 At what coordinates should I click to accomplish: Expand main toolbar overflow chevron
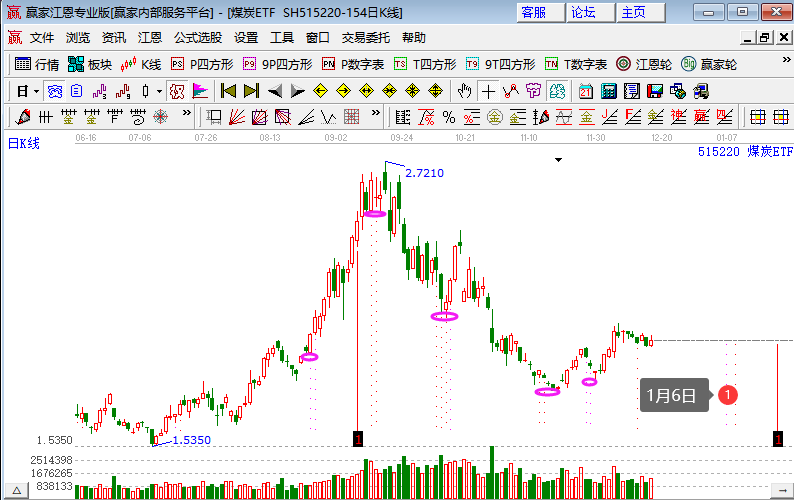(x=786, y=60)
